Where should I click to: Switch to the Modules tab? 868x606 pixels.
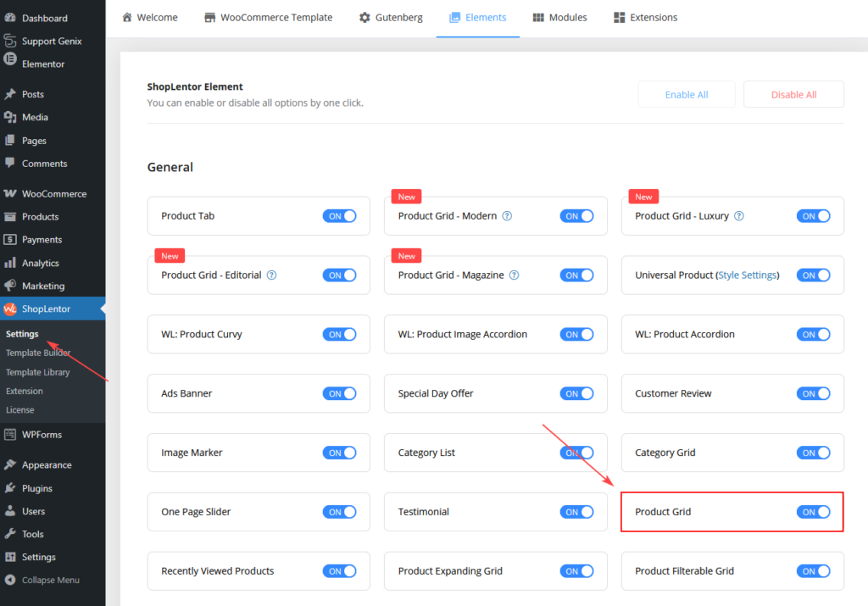pos(559,17)
